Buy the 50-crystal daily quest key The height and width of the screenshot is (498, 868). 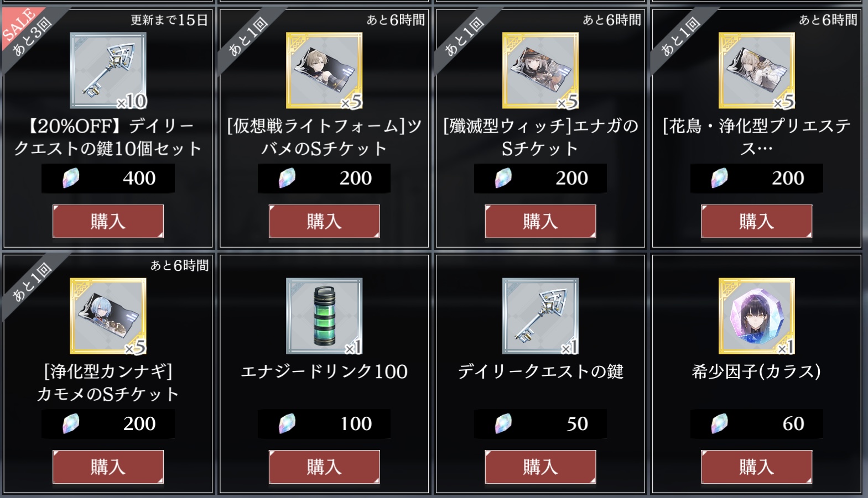[x=540, y=466]
